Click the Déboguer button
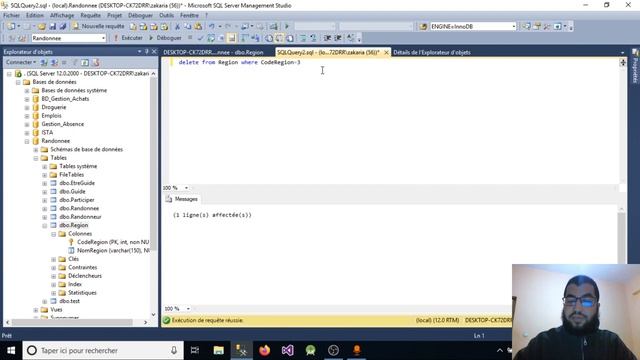 coord(165,38)
